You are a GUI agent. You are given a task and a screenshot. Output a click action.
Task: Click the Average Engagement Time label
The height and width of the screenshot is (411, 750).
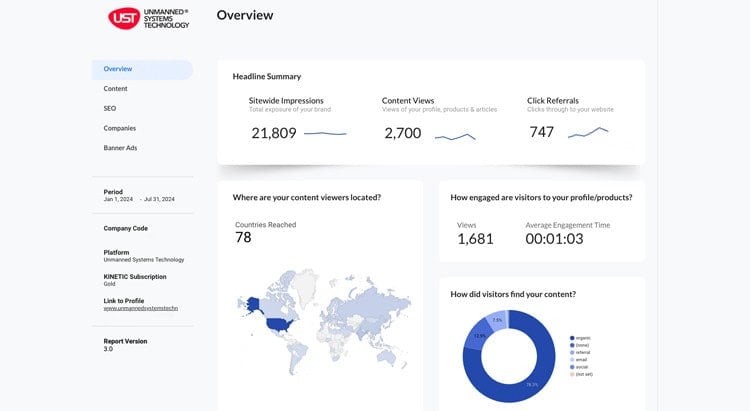pos(568,225)
